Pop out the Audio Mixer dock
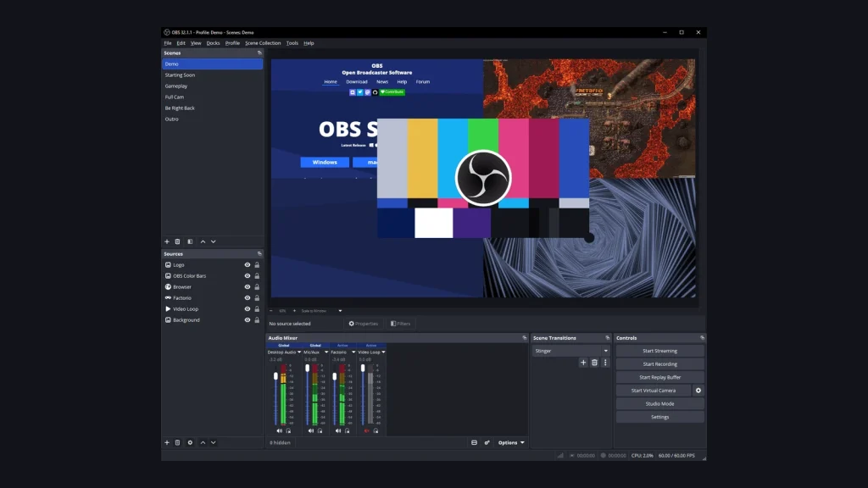 point(524,338)
